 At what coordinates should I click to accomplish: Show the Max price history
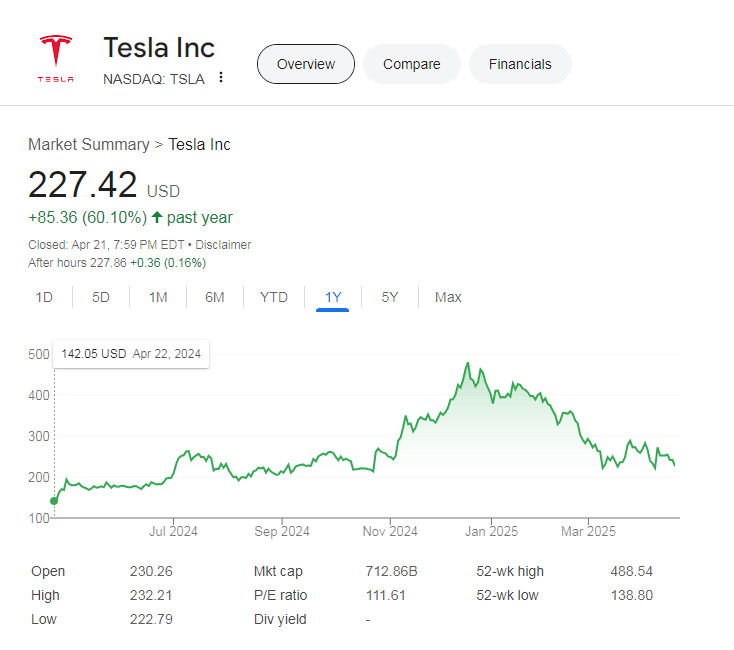click(x=448, y=297)
